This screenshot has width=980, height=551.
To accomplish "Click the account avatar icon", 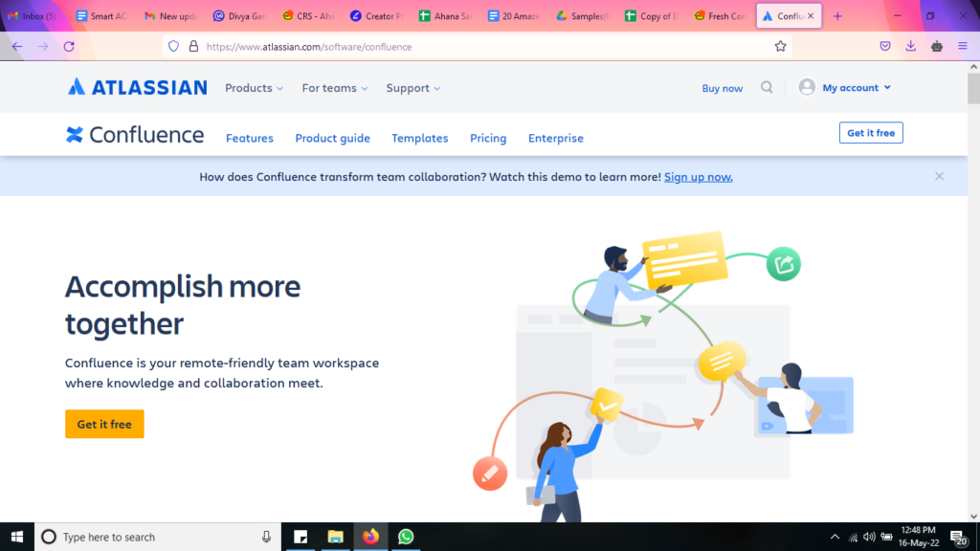I will pos(807,87).
